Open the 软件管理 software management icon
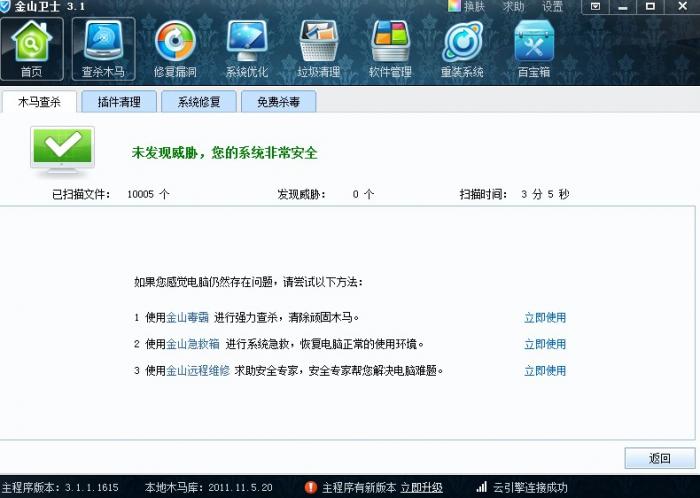 390,49
